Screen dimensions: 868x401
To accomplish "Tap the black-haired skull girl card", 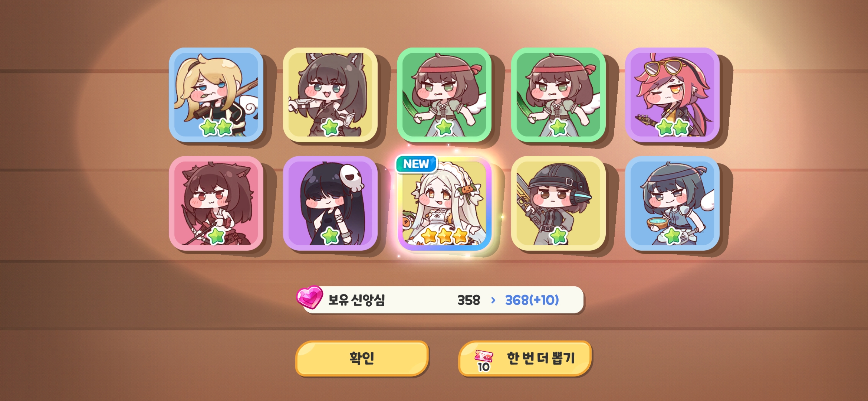I will click(x=330, y=203).
